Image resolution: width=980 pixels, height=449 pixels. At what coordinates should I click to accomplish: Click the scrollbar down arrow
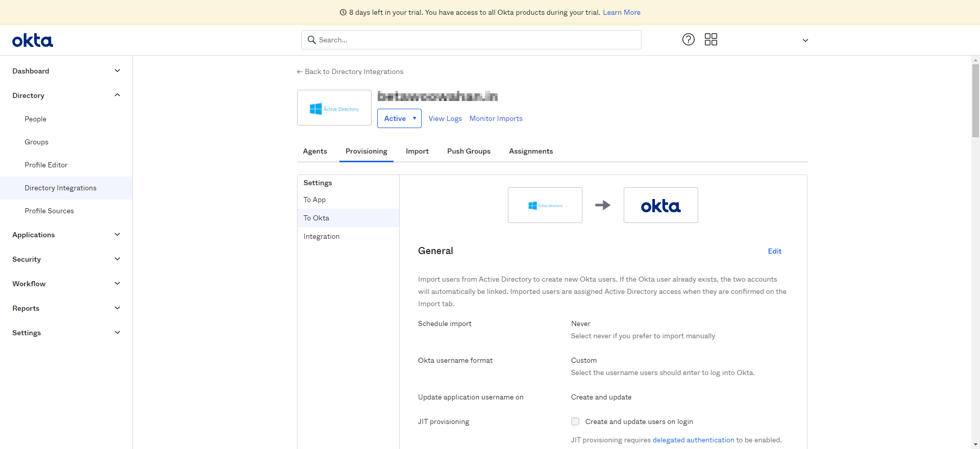coord(976,445)
